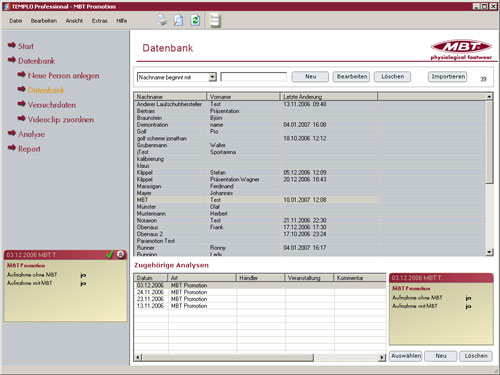500x375 pixels.
Task: Click the analyses table left scroll arrow
Action: point(138,357)
